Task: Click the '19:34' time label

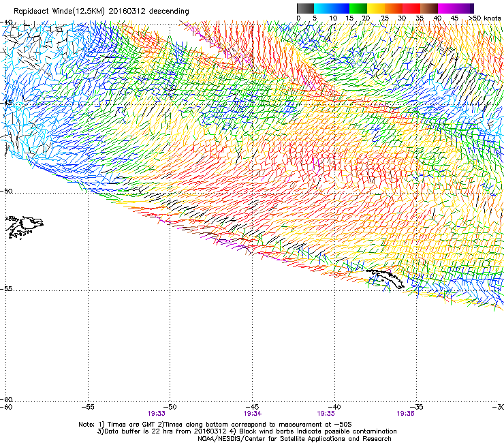Action: [x=252, y=414]
